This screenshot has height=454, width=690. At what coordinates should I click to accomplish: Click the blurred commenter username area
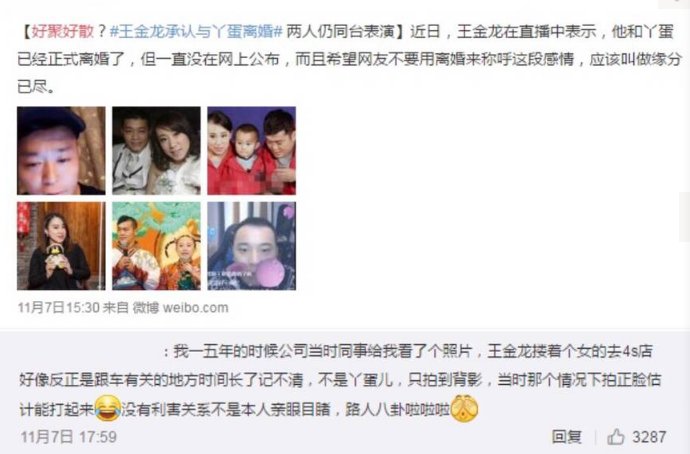(x=90, y=351)
